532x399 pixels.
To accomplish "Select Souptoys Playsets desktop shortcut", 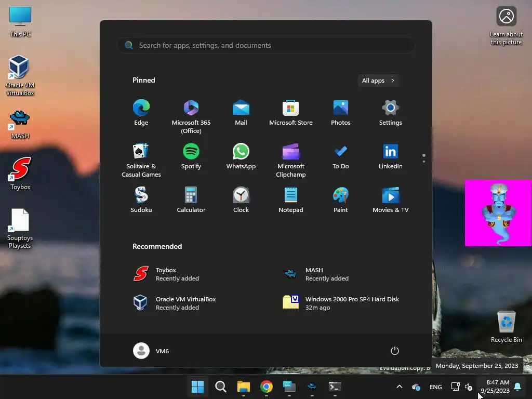I will (x=20, y=229).
